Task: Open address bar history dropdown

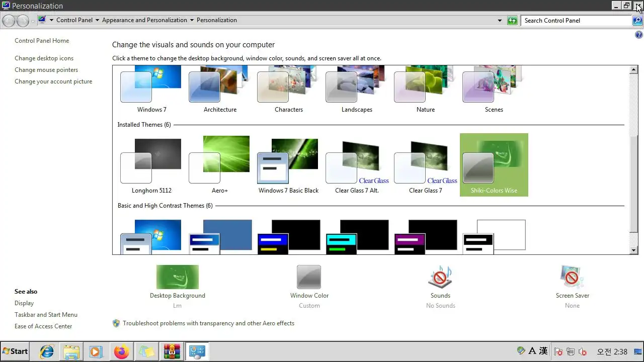Action: tap(500, 21)
